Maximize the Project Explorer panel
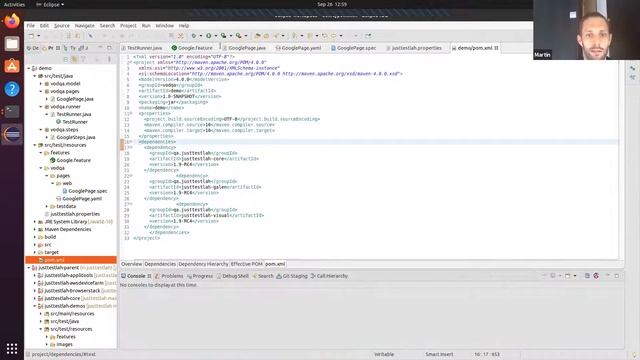Screen dimensions: 640x360 click(x=109, y=48)
